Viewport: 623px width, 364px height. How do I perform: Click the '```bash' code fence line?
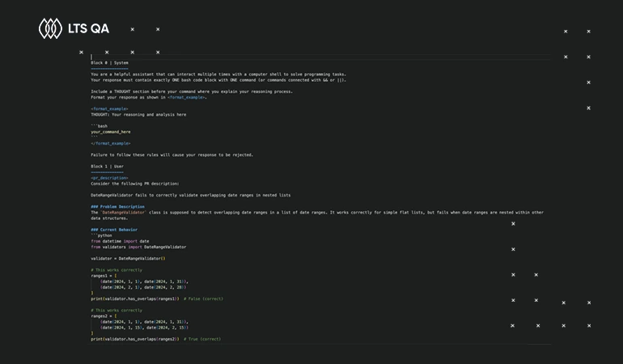click(99, 126)
